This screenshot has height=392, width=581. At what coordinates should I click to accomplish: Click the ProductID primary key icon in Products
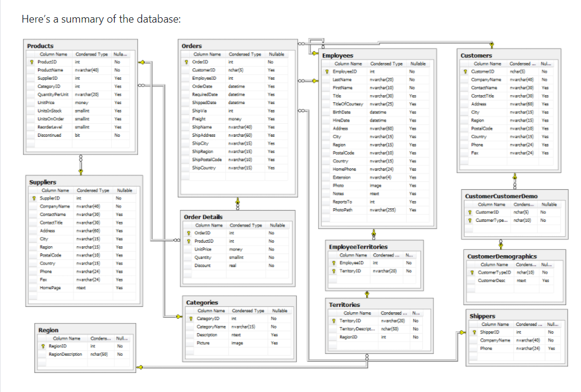coord(31,61)
